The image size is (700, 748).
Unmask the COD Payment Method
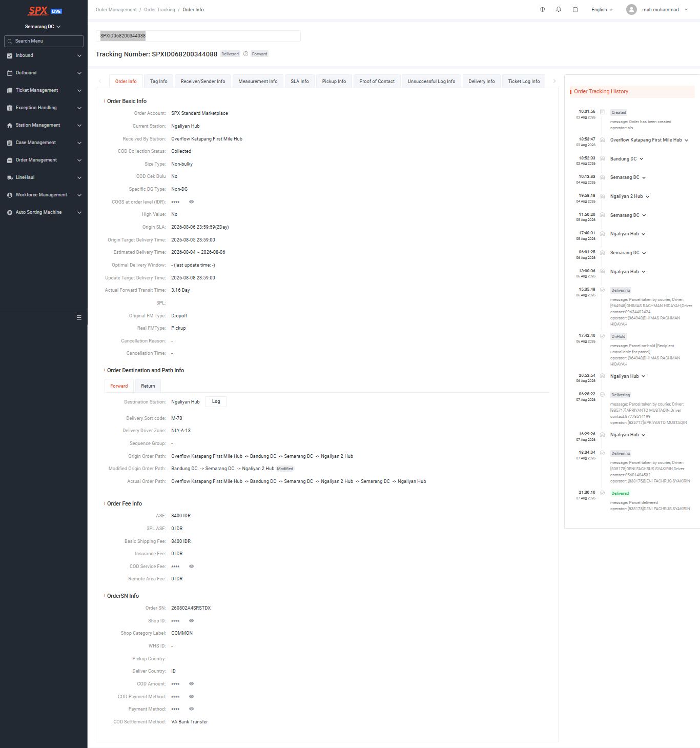(x=191, y=697)
